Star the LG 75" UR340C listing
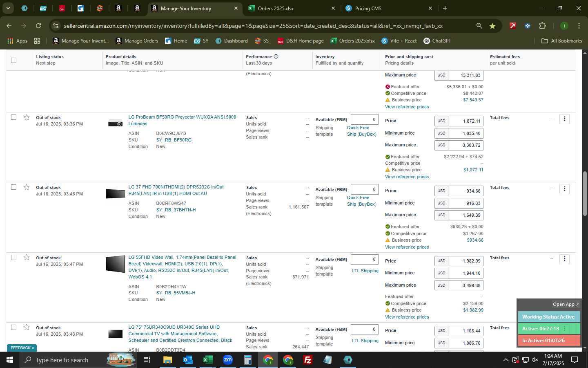This screenshot has height=368, width=588. point(27,327)
